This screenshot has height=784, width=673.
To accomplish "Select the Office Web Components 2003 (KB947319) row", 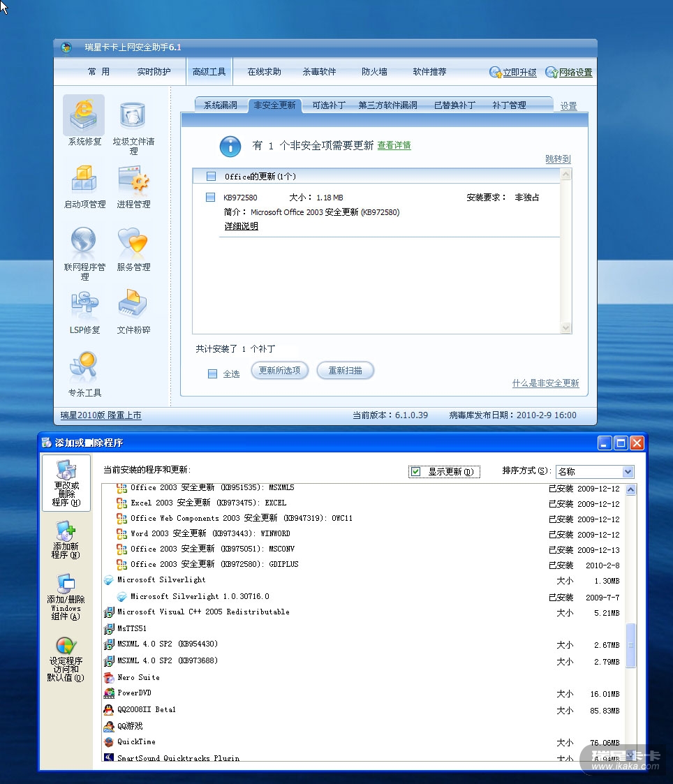I will [363, 519].
